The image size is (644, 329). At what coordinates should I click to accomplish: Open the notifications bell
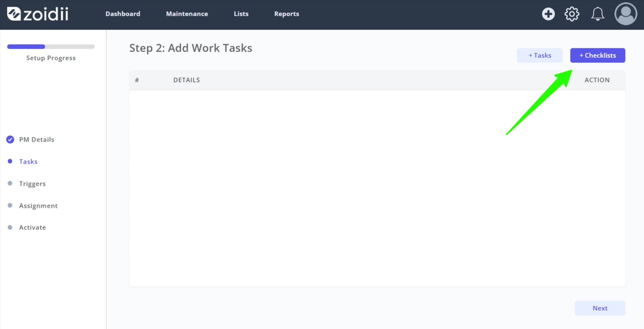click(598, 14)
